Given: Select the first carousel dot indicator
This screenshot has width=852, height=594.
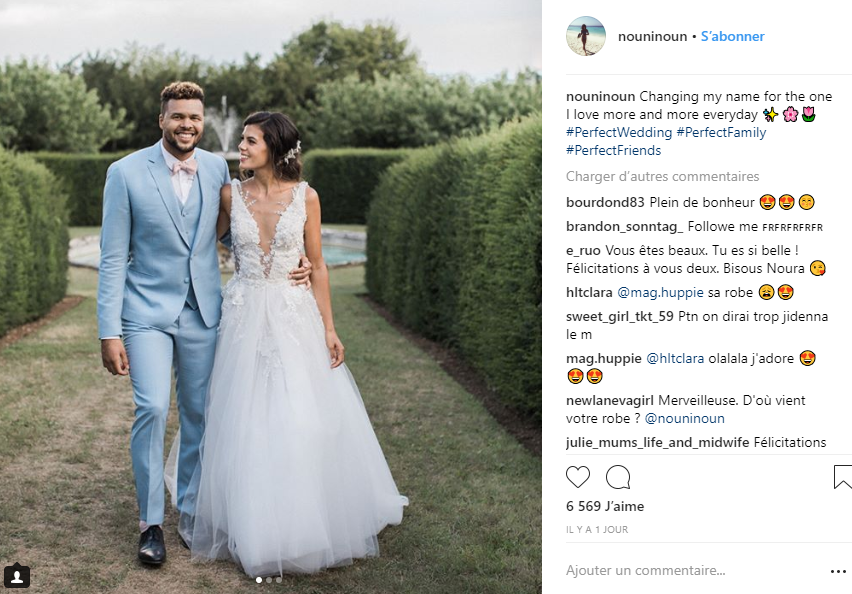Looking at the screenshot, I should pos(259,580).
